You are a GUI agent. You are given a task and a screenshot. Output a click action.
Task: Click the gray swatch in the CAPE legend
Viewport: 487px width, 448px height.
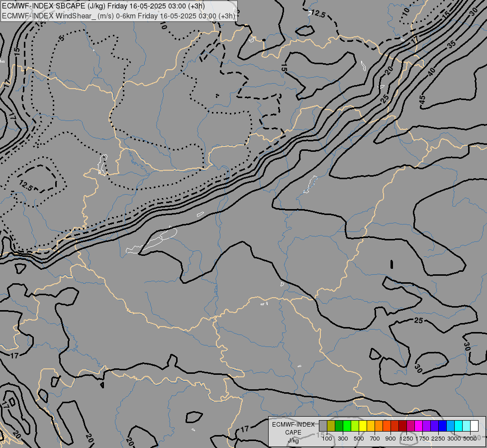pyautogui.click(x=323, y=426)
